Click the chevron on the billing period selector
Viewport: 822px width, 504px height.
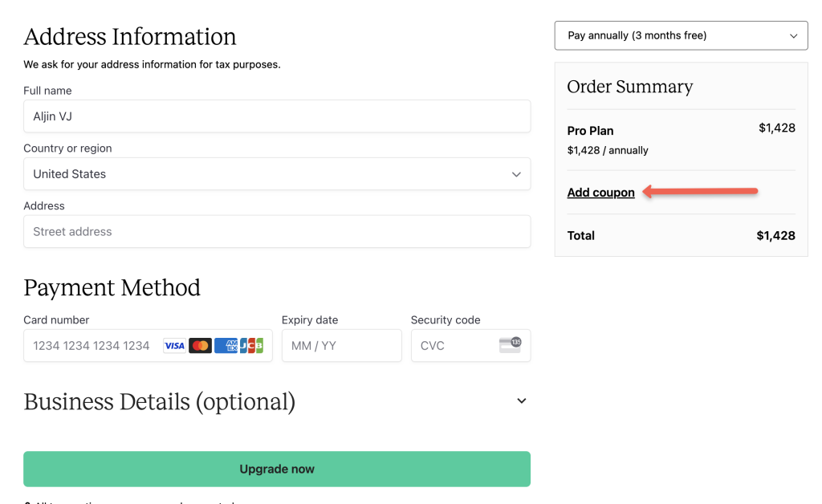pos(793,35)
